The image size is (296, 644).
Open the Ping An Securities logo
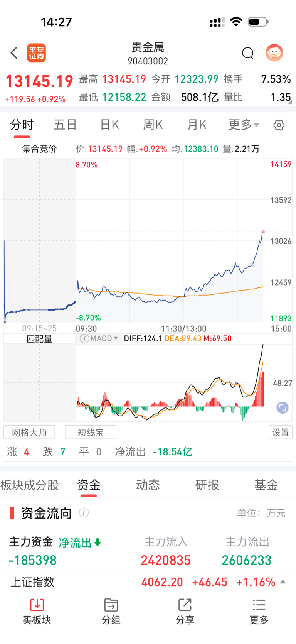[36, 53]
